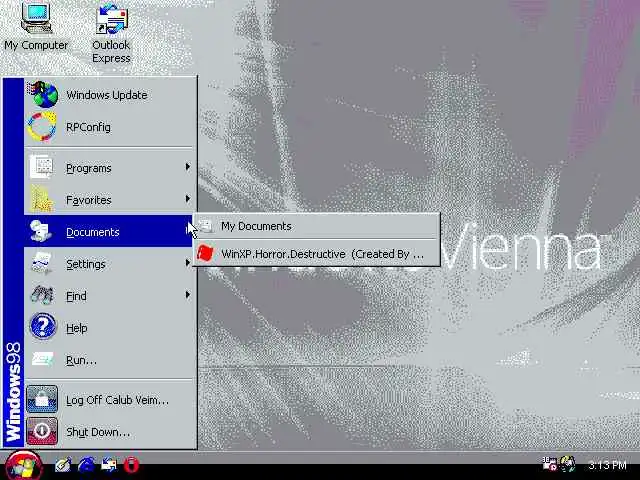The image size is (640, 480).
Task: Click the Start orb button on taskbar
Action: point(24,465)
